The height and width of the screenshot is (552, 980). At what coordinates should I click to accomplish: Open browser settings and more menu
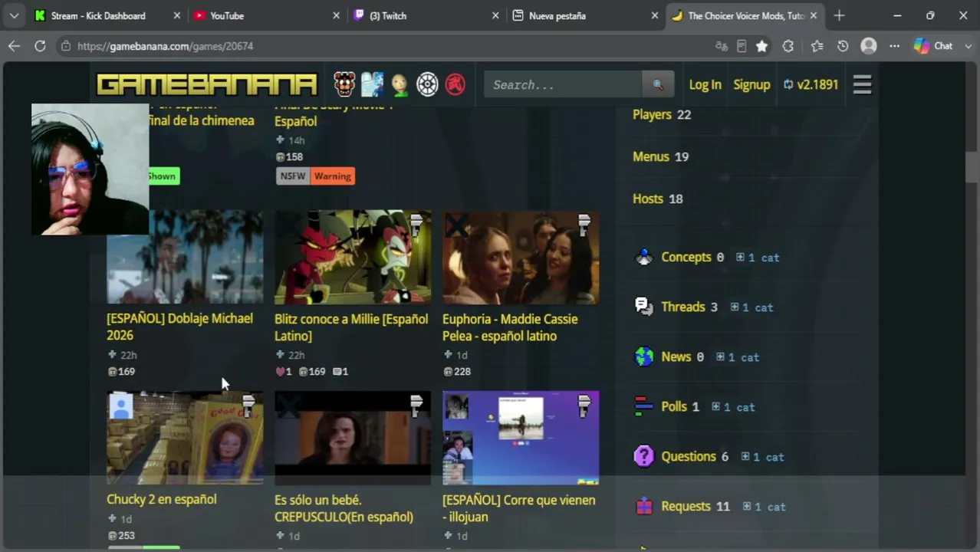[894, 46]
